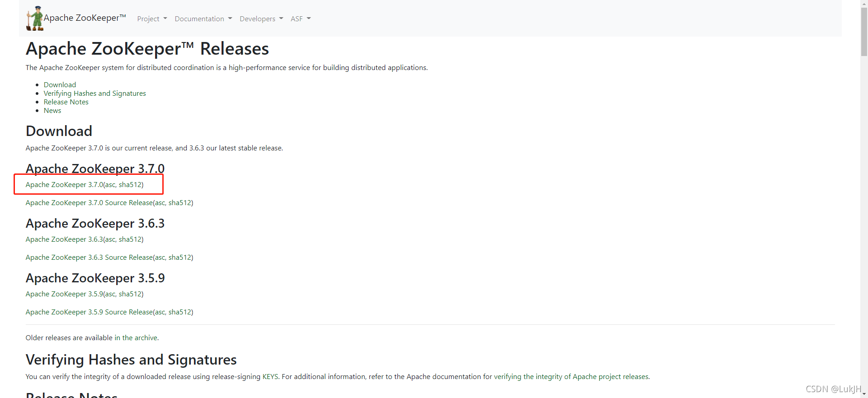The height and width of the screenshot is (398, 868).
Task: Open ZooKeeper 3.6.3 Source Release link
Action: [x=89, y=257]
